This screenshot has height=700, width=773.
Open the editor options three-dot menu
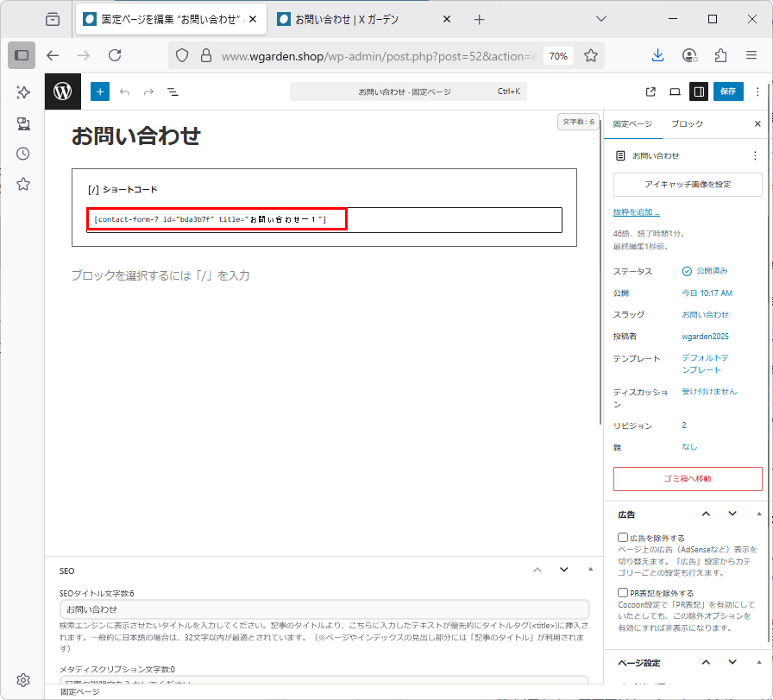click(757, 91)
